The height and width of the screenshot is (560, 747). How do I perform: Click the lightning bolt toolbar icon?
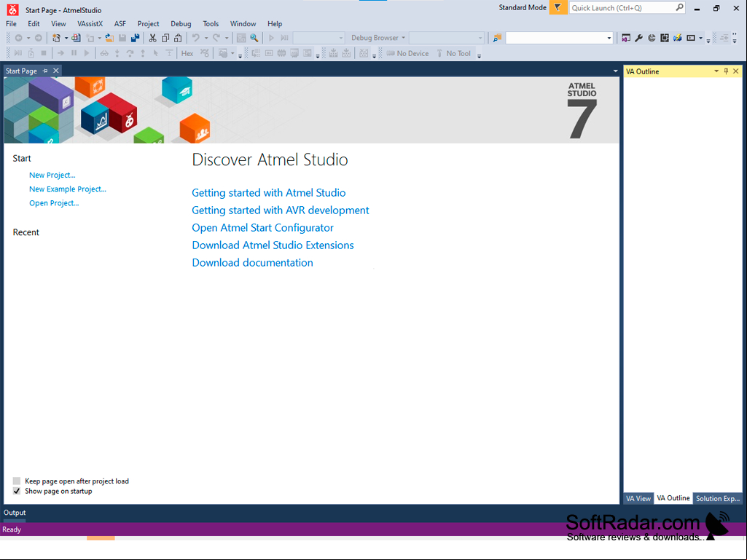click(678, 38)
